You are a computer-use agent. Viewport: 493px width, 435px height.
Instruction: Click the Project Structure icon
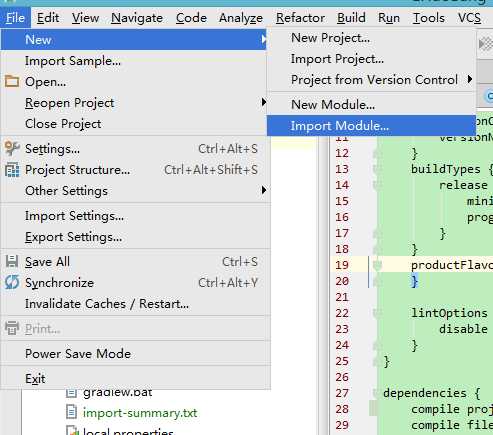coord(12,169)
